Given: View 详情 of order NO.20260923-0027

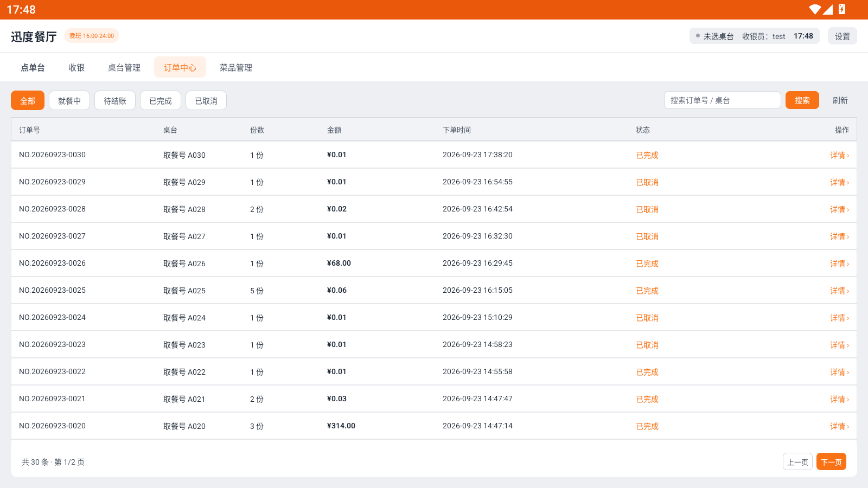Looking at the screenshot, I should (839, 236).
